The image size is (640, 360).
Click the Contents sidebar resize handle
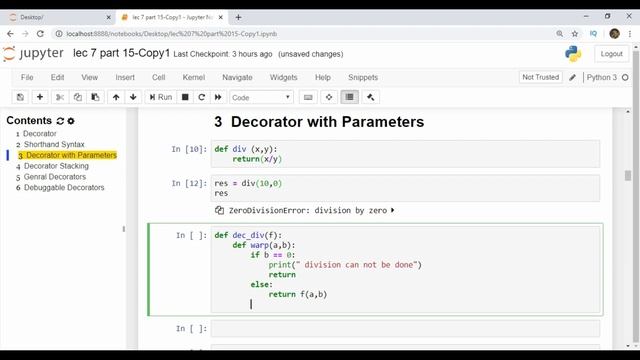(x=124, y=229)
